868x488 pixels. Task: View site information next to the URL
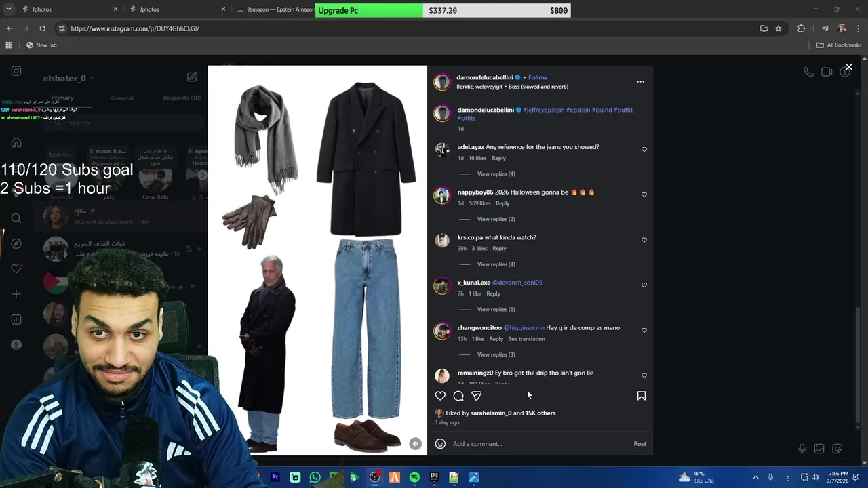click(x=62, y=28)
